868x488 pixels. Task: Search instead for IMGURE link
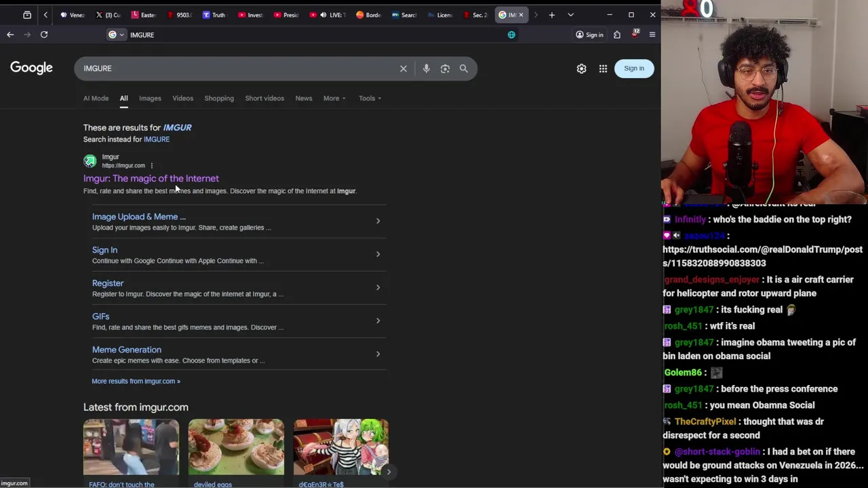(157, 139)
